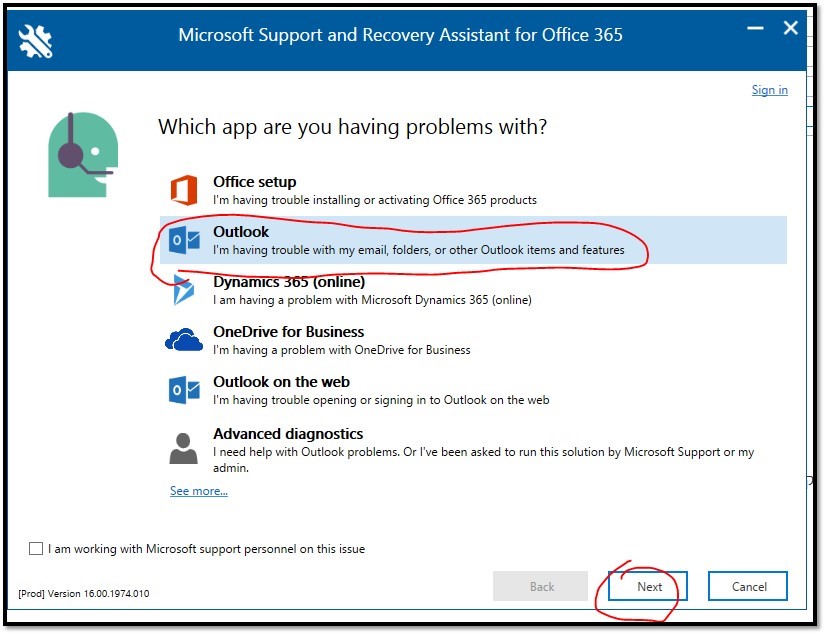Click the wrench tools icon in title bar

click(35, 38)
